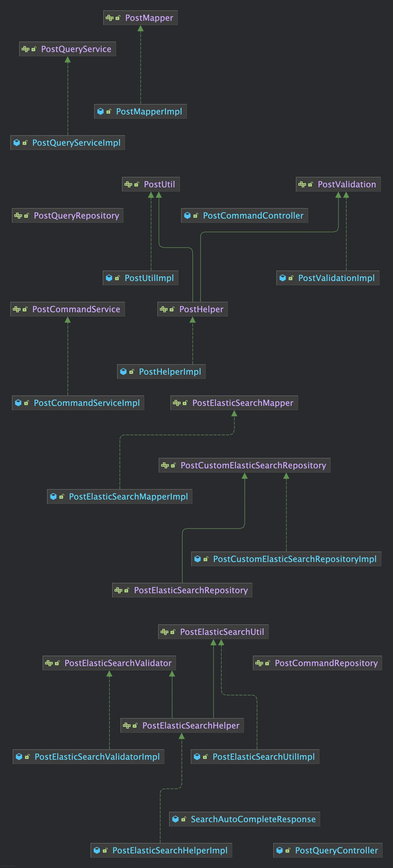This screenshot has height=868, width=393.
Task: Select the PostHelperImpl node
Action: point(161,372)
